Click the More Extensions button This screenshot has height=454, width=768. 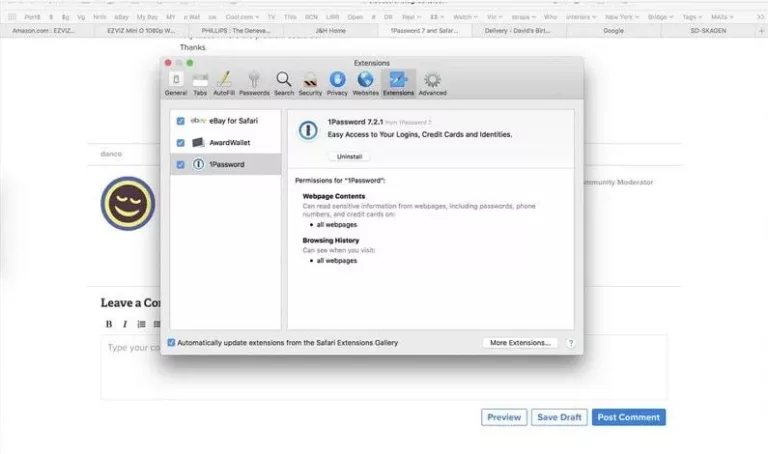(x=519, y=343)
